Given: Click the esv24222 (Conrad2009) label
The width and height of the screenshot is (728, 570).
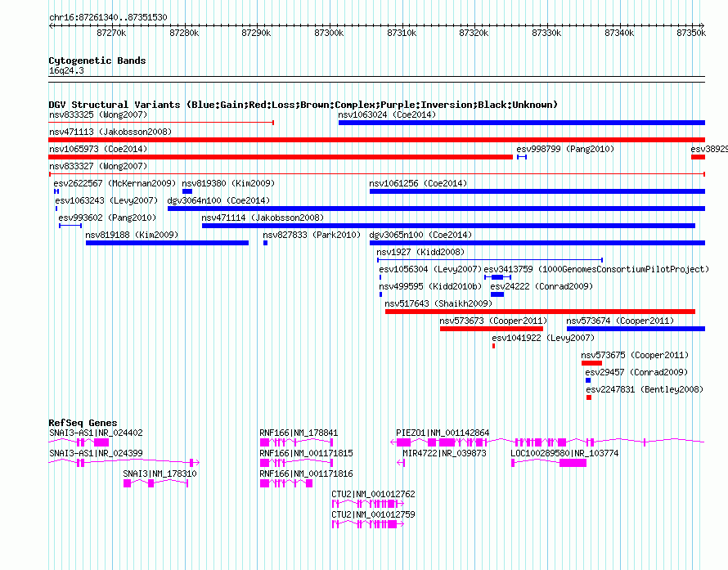Looking at the screenshot, I should click(x=542, y=286).
